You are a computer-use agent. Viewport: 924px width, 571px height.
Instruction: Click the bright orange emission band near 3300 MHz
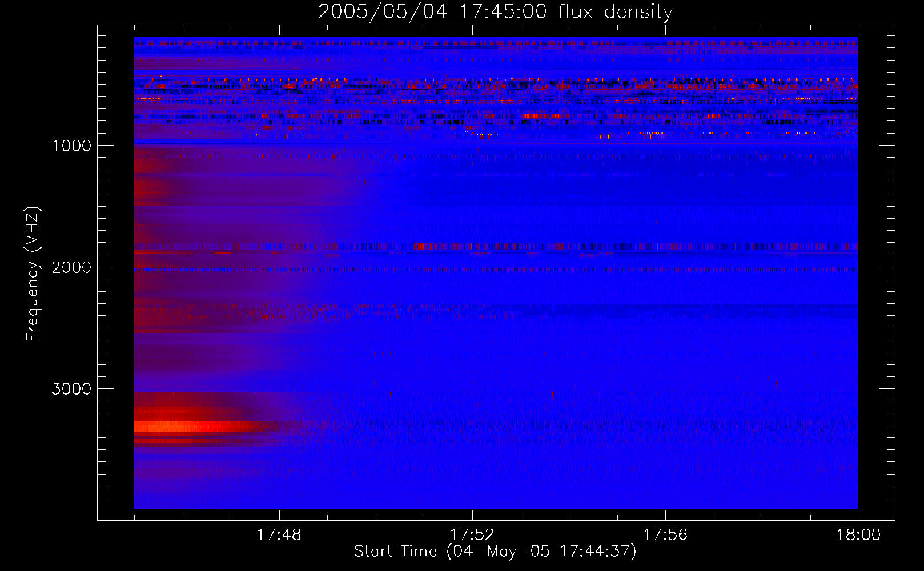point(194,427)
